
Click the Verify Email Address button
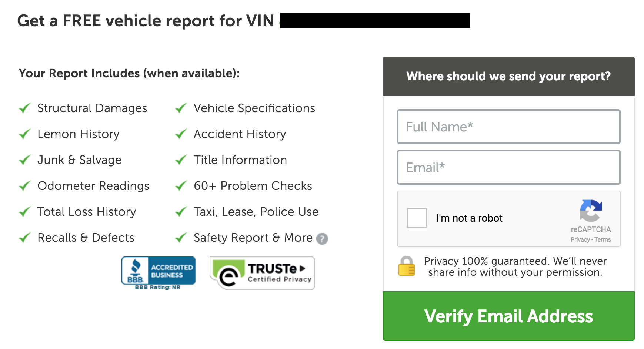point(509,316)
